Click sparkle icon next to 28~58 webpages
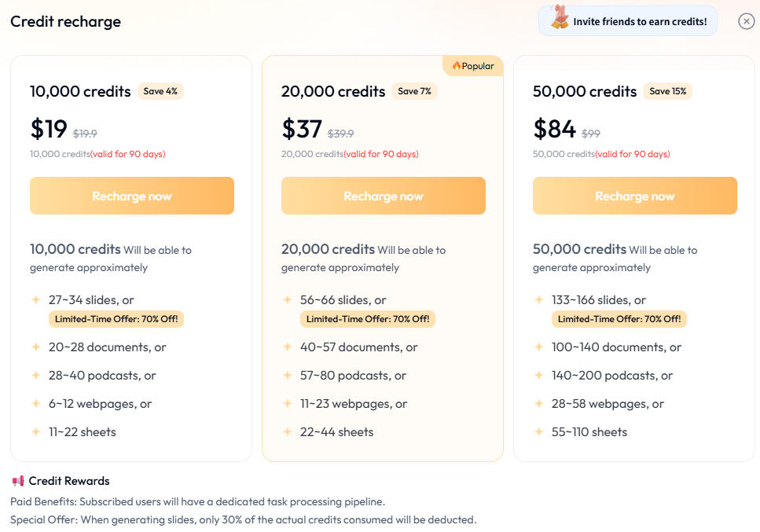760x532 pixels. pos(538,403)
